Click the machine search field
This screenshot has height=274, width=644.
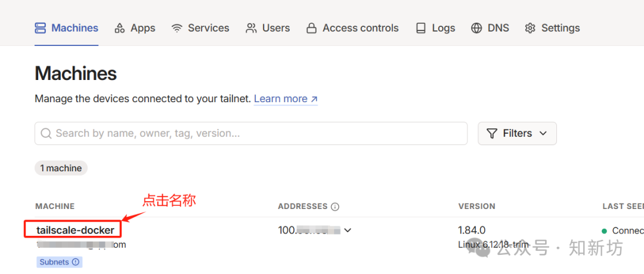point(250,134)
